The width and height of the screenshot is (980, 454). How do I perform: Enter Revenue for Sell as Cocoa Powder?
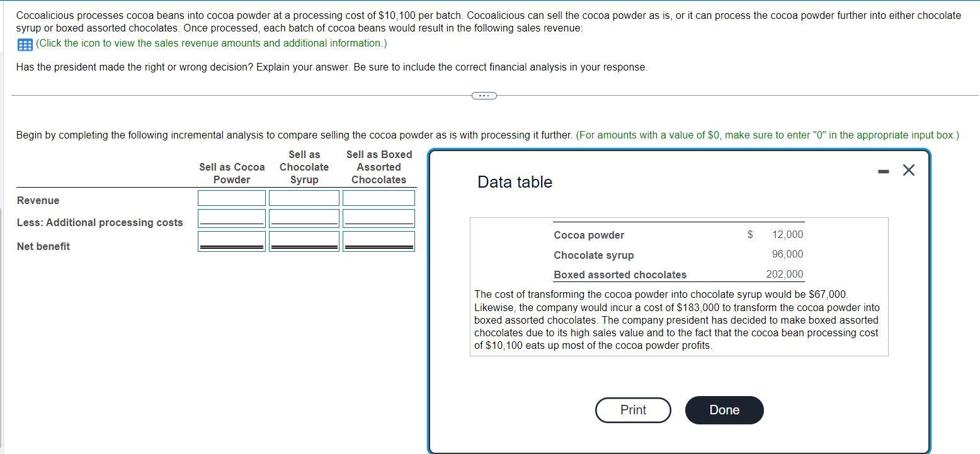pyautogui.click(x=231, y=198)
